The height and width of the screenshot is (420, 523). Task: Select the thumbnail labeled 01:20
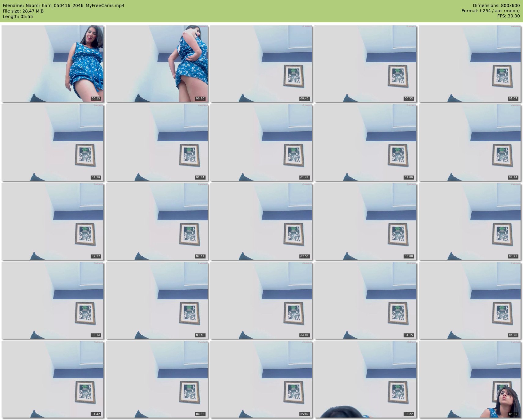pyautogui.click(x=53, y=143)
